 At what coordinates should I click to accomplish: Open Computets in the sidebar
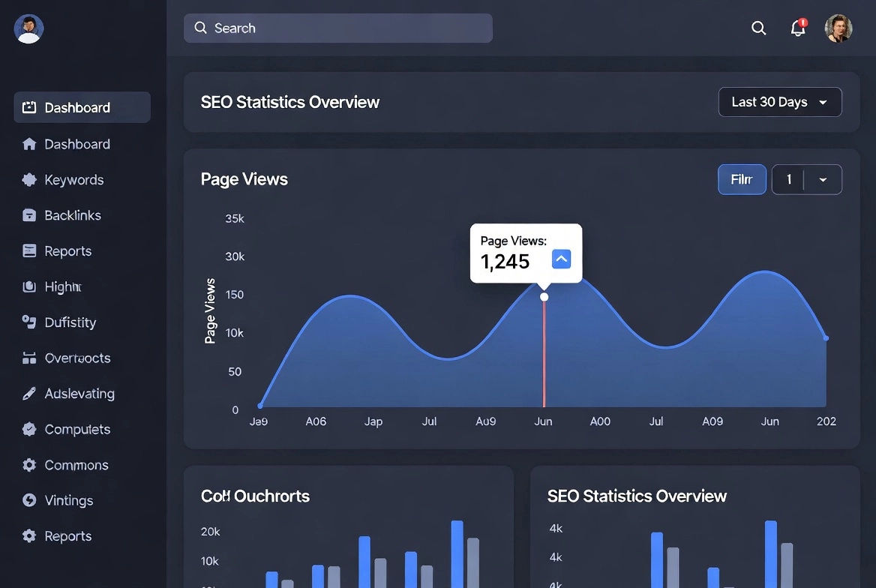(77, 429)
